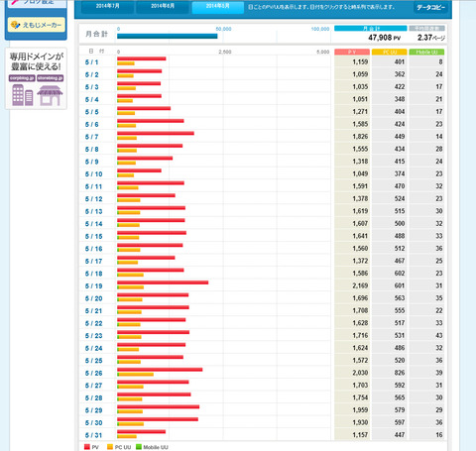Click PV value 2,030
This screenshot has width=476, height=451.
[360, 373]
